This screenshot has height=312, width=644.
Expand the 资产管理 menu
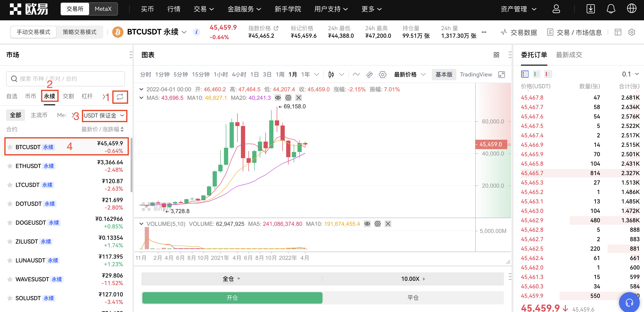518,9
